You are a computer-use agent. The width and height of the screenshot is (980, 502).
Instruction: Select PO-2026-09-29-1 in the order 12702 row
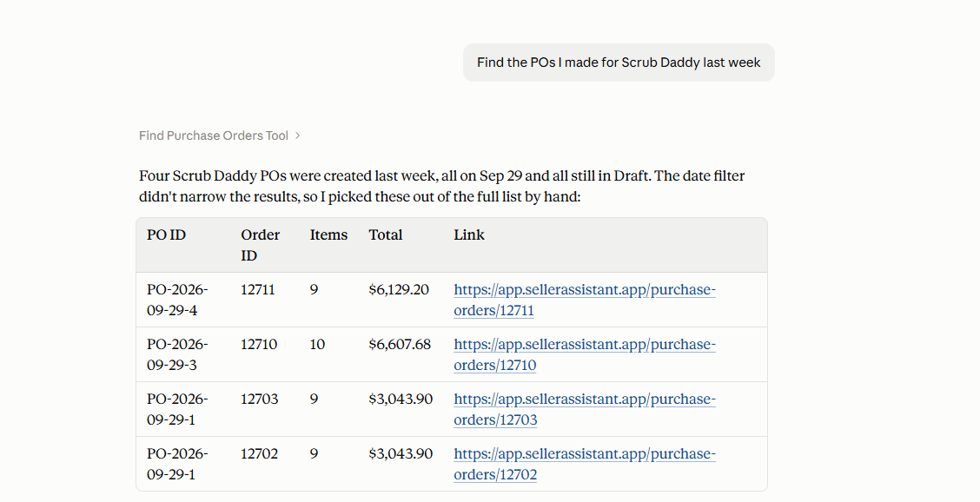click(x=177, y=464)
